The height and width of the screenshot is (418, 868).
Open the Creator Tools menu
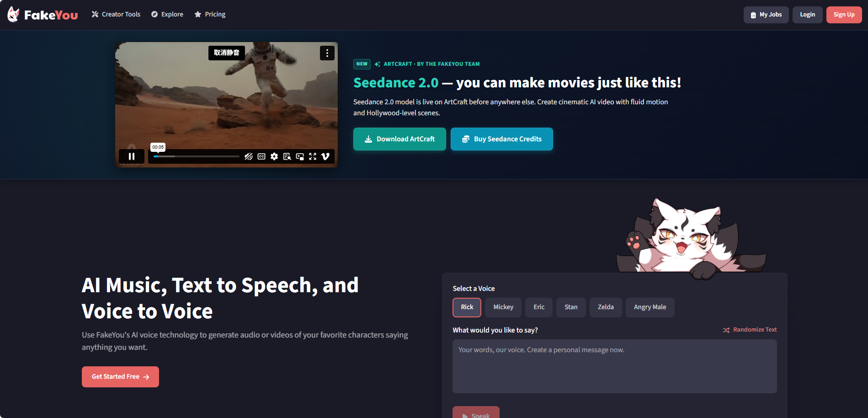(116, 15)
